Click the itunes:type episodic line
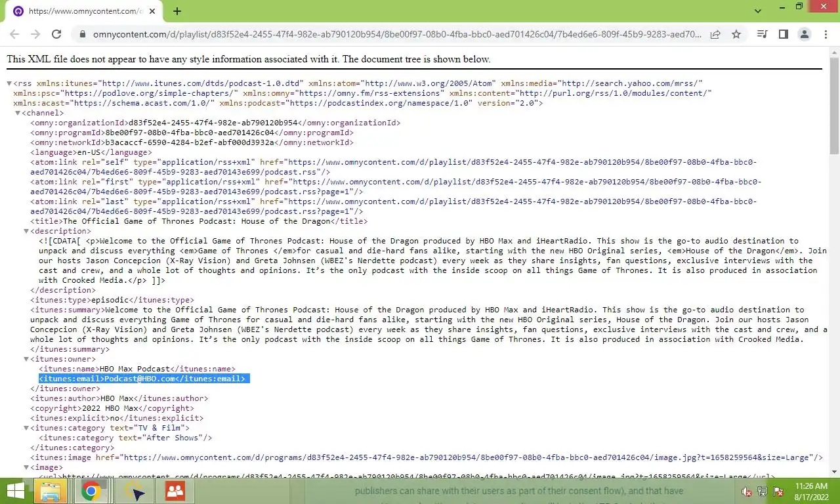This screenshot has height=504, width=840. pyautogui.click(x=112, y=300)
